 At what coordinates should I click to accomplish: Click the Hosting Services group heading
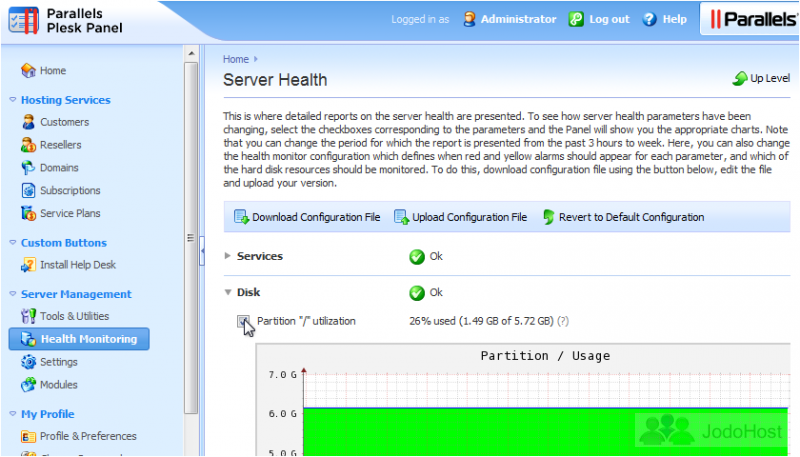(66, 100)
